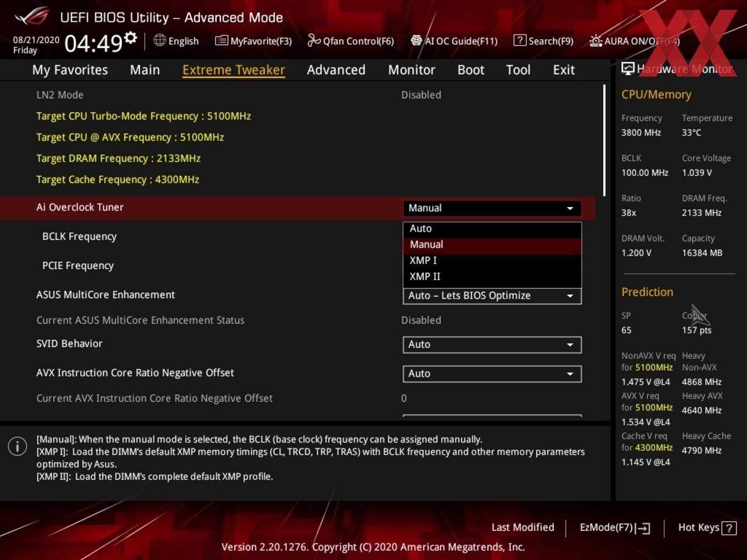
Task: Select the Extreme Tweaker tab
Action: coord(233,70)
